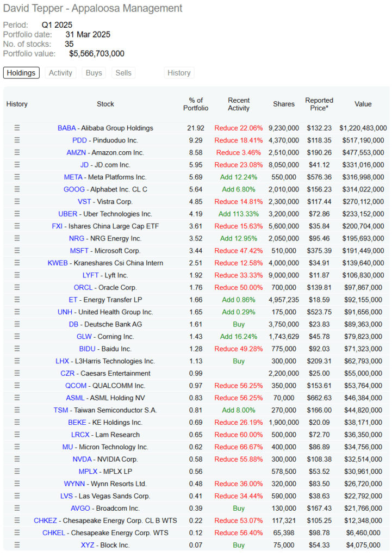This screenshot has height=557, width=392.
Task: Sort by Shares column header
Action: click(284, 104)
